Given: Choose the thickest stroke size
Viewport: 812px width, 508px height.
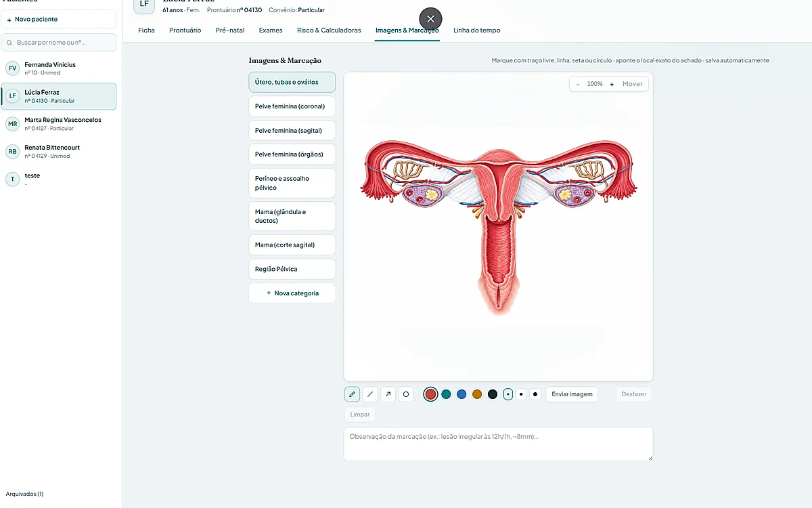Looking at the screenshot, I should coord(535,394).
